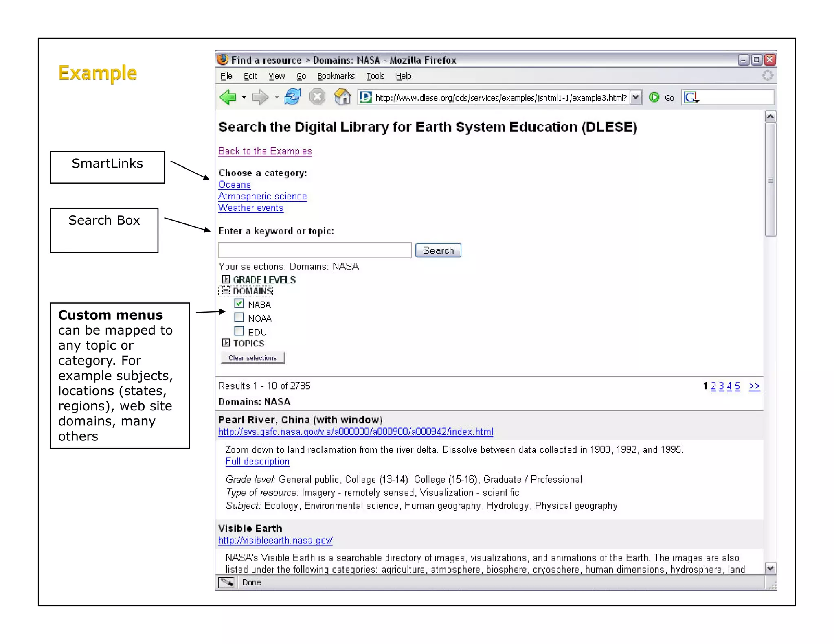Open the address bar URL dropdown
The height and width of the screenshot is (644, 834).
point(635,97)
